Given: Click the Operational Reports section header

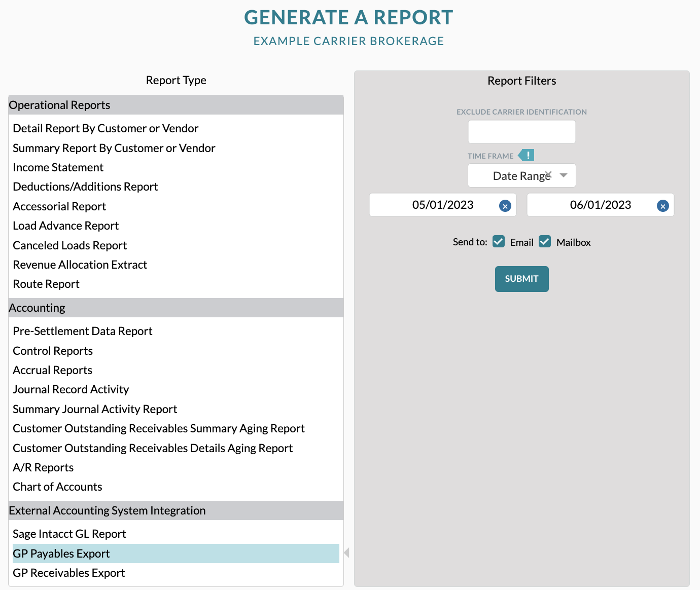Looking at the screenshot, I should tap(176, 105).
